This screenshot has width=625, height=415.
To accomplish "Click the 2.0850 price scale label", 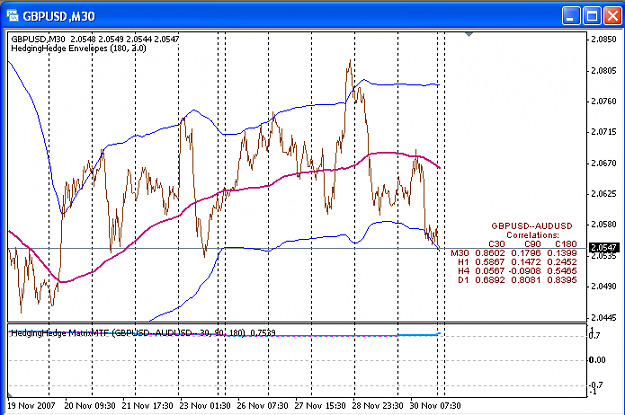I will point(604,39).
